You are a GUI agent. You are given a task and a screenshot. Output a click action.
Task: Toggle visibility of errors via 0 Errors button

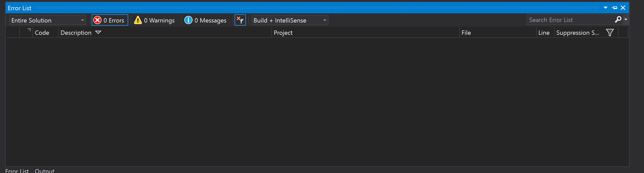(110, 20)
